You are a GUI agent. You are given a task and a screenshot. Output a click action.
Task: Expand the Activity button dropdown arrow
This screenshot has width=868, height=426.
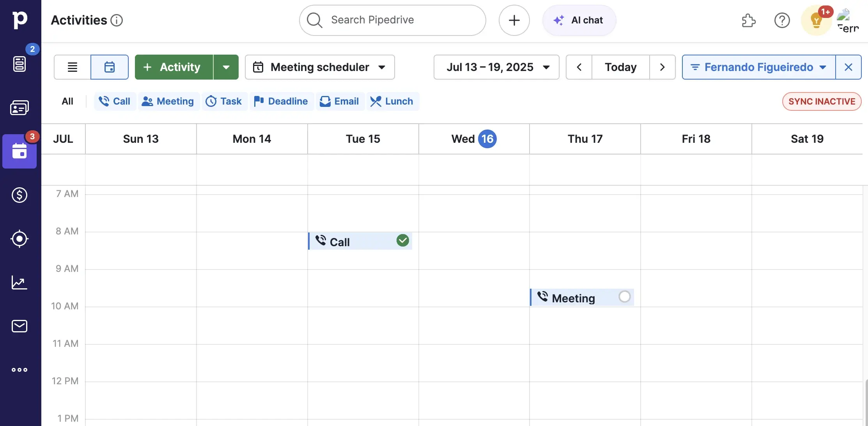[226, 67]
